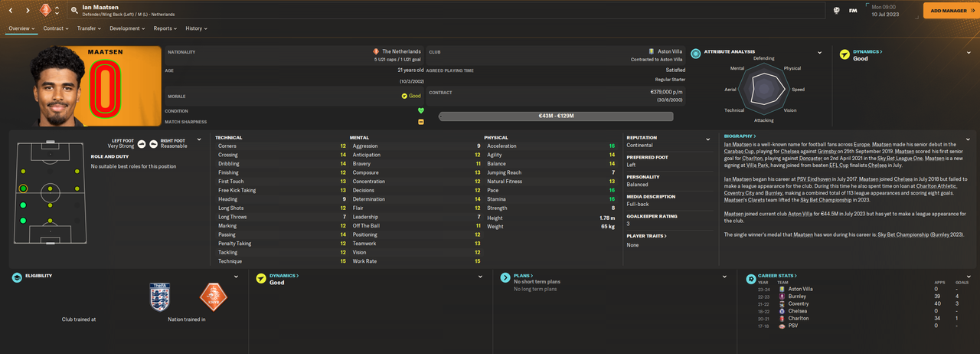Image resolution: width=980 pixels, height=354 pixels.
Task: Expand the Career Stats panel dropdown
Action: (x=969, y=277)
